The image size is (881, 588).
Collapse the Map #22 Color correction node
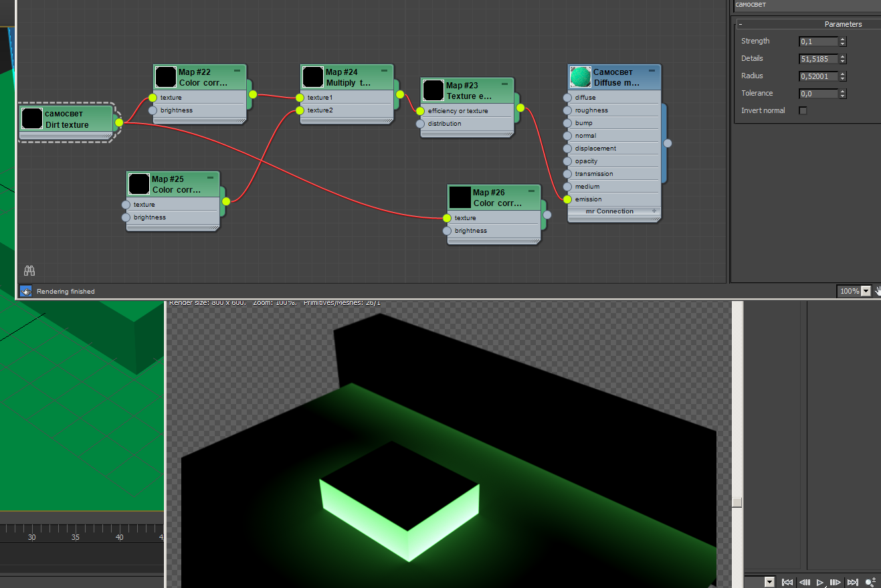pyautogui.click(x=237, y=71)
